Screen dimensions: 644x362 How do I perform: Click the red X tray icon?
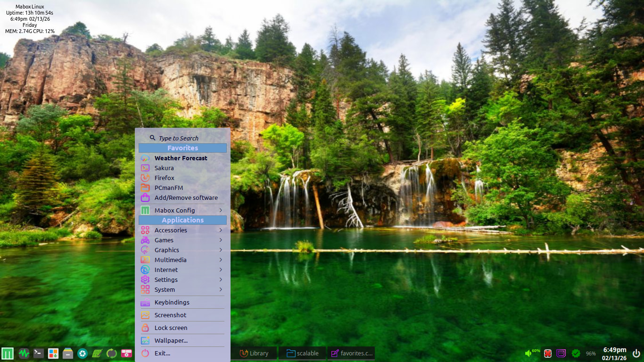(x=547, y=353)
